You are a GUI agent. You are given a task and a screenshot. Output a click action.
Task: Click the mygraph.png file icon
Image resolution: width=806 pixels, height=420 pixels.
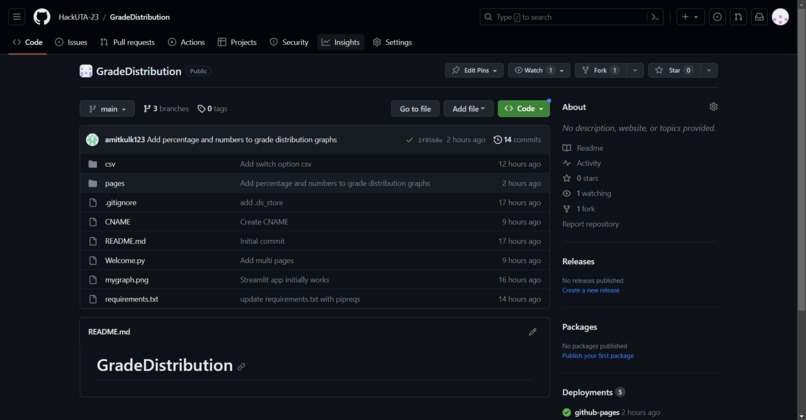point(93,280)
